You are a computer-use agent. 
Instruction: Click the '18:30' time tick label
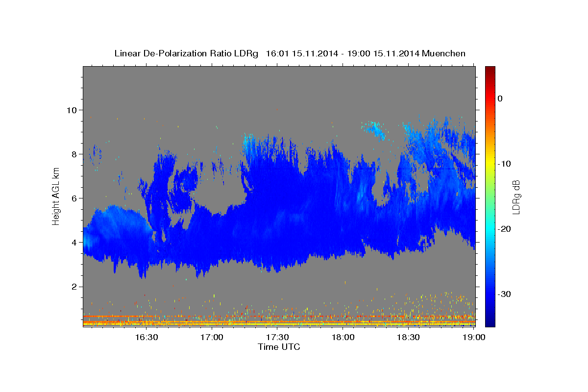tap(408, 337)
